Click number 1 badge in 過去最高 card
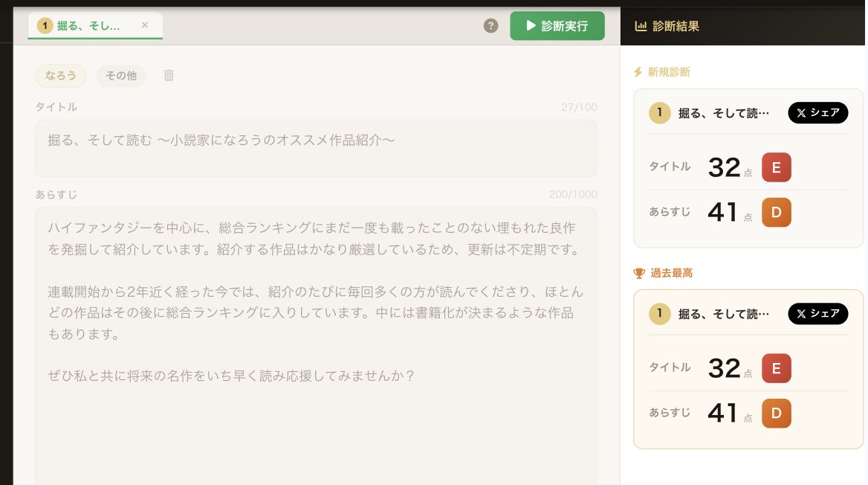The height and width of the screenshot is (485, 868). click(x=659, y=314)
